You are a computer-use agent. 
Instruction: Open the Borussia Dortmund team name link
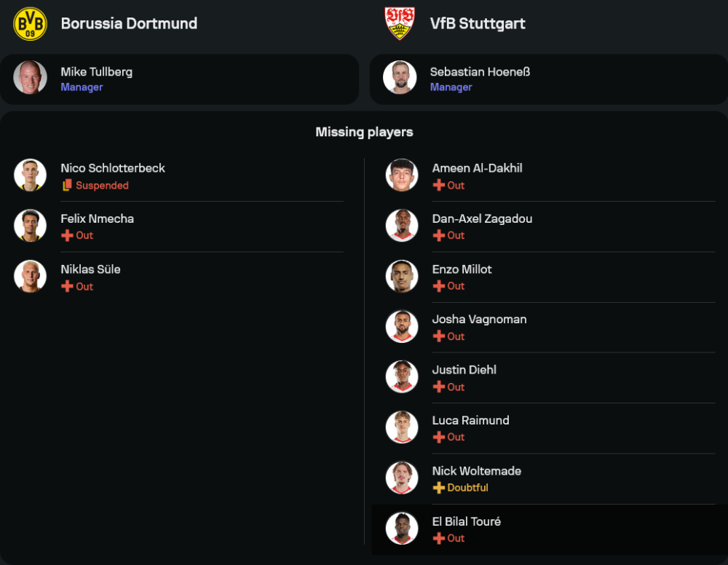click(129, 23)
